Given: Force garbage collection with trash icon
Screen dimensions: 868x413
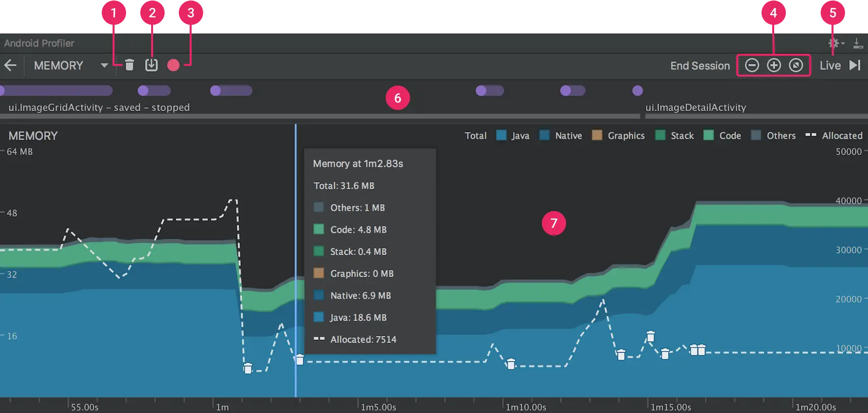Looking at the screenshot, I should click(129, 65).
